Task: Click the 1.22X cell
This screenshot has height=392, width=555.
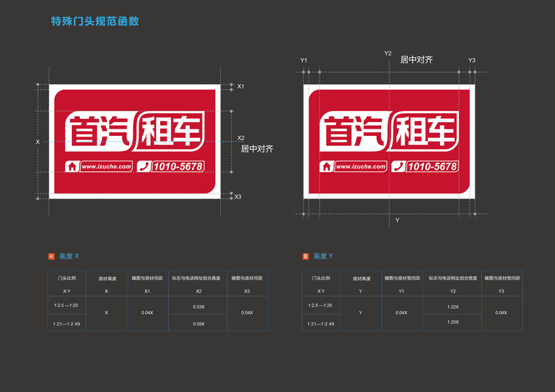Action: (453, 306)
